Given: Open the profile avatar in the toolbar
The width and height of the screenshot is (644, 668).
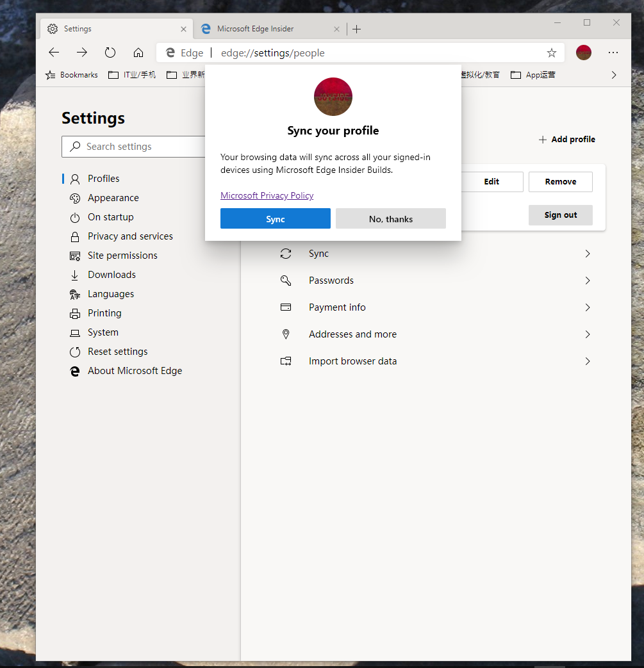Looking at the screenshot, I should (584, 53).
